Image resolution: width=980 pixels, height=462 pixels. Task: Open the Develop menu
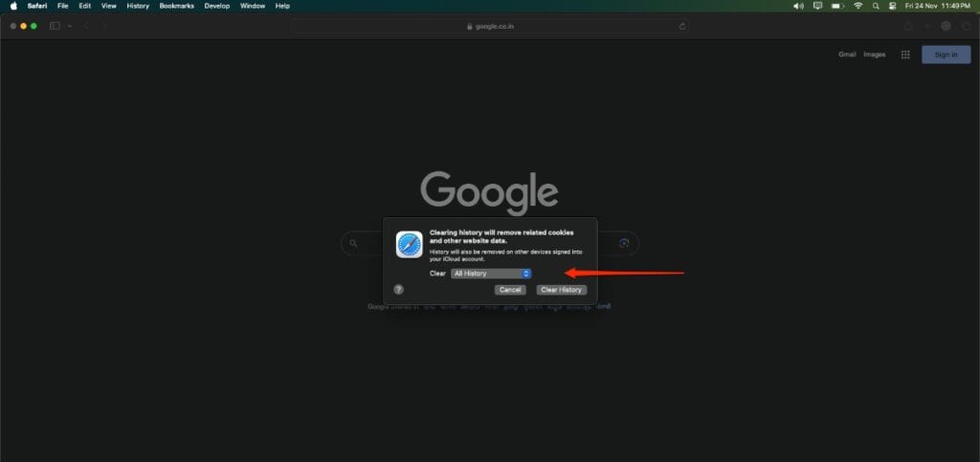(217, 6)
